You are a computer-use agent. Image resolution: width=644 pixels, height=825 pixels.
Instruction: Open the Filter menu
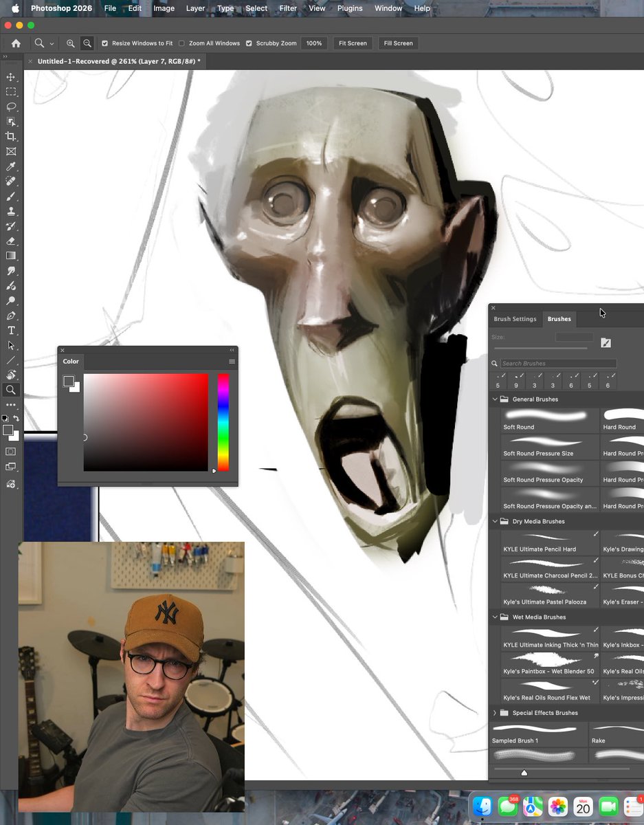[x=288, y=8]
